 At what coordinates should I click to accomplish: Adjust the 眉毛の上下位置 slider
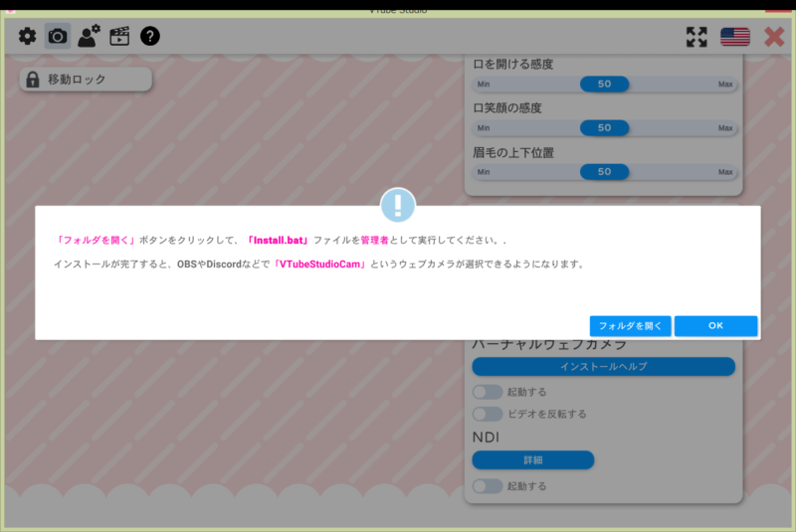604,172
